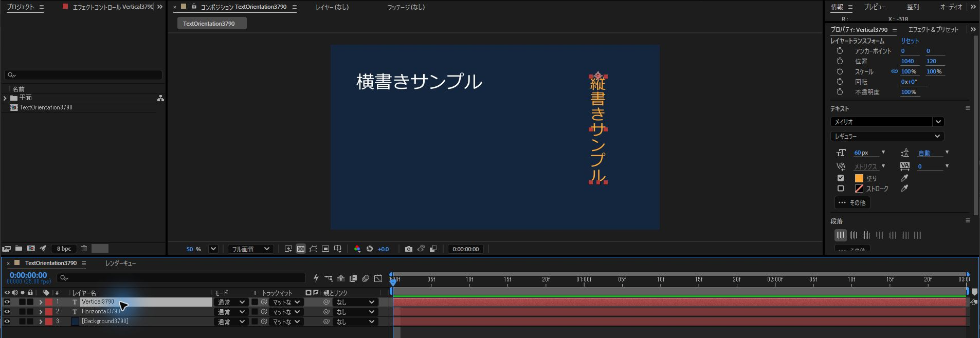The height and width of the screenshot is (338, 980).
Task: Select the first paragraph alignment icon
Action: tap(840, 235)
